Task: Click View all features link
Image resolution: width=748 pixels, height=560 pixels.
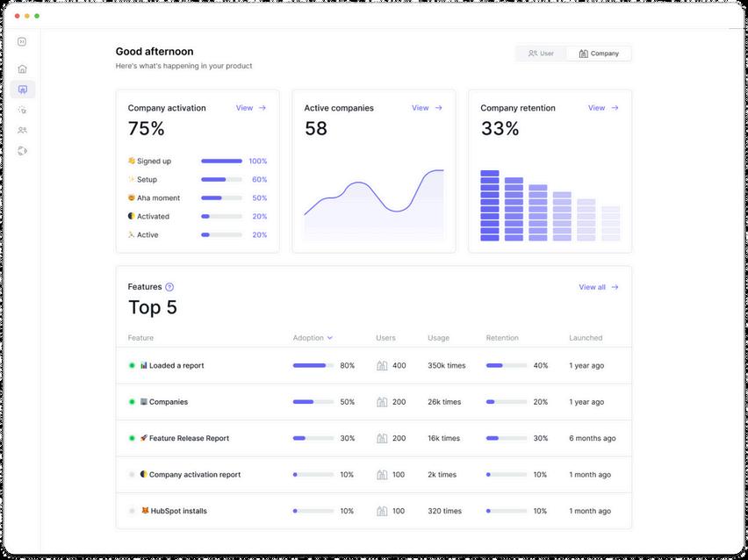Action: (x=599, y=287)
